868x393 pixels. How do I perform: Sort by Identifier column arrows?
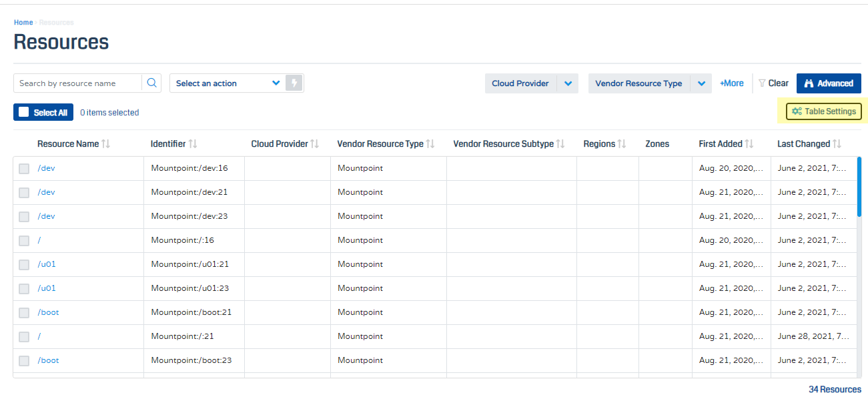click(193, 144)
